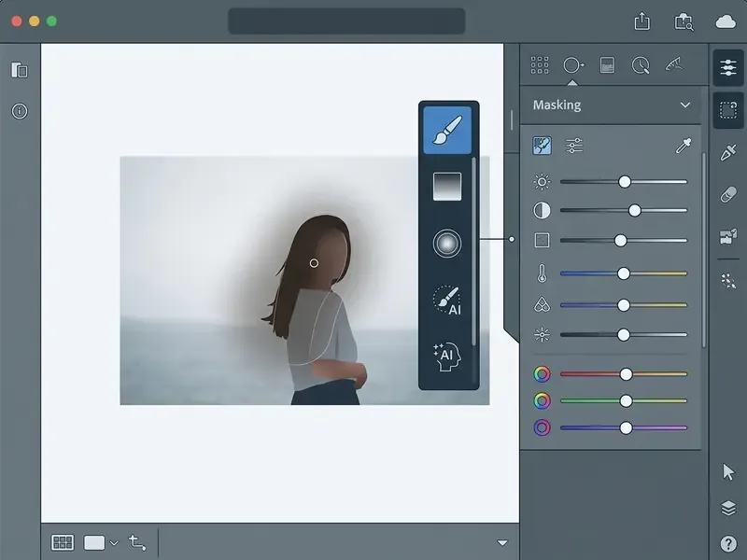
Task: Click the sun exposure icon
Action: (542, 181)
